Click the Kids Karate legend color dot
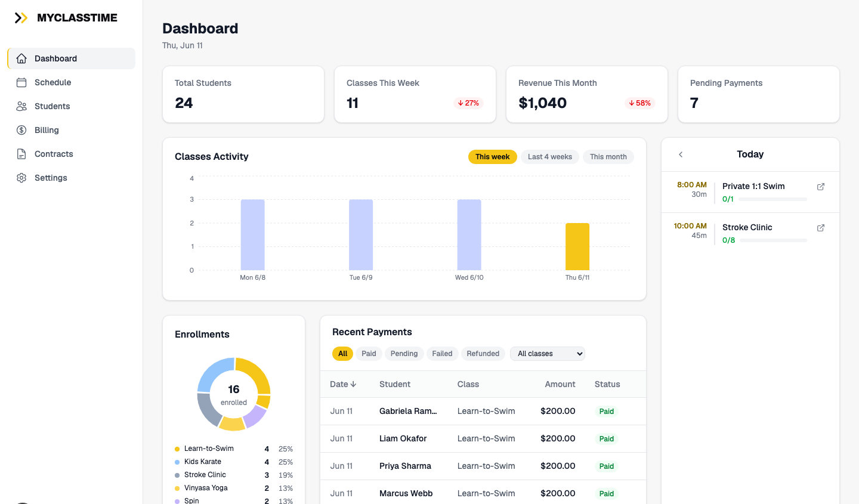This screenshot has height=504, width=859. coord(177,462)
